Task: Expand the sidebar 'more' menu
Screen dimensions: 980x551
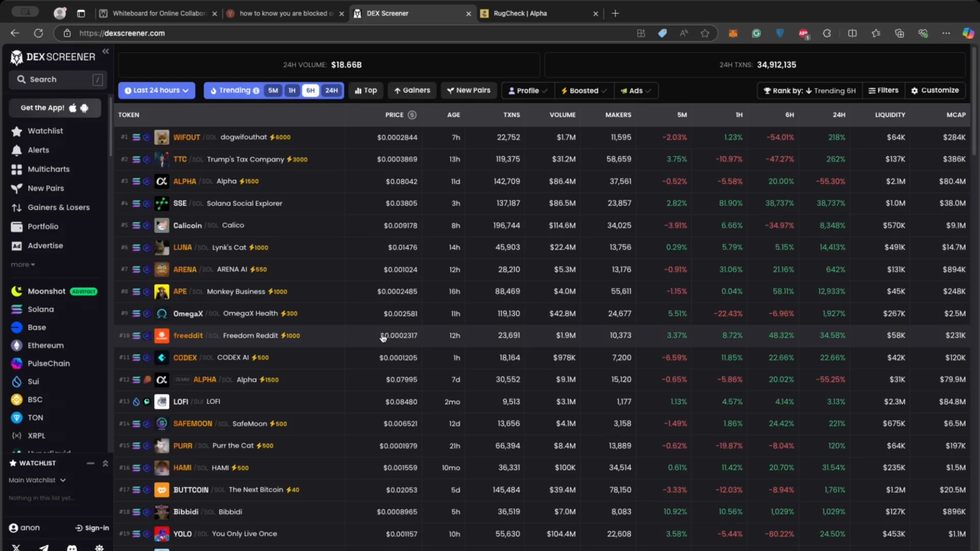Action: 23,265
